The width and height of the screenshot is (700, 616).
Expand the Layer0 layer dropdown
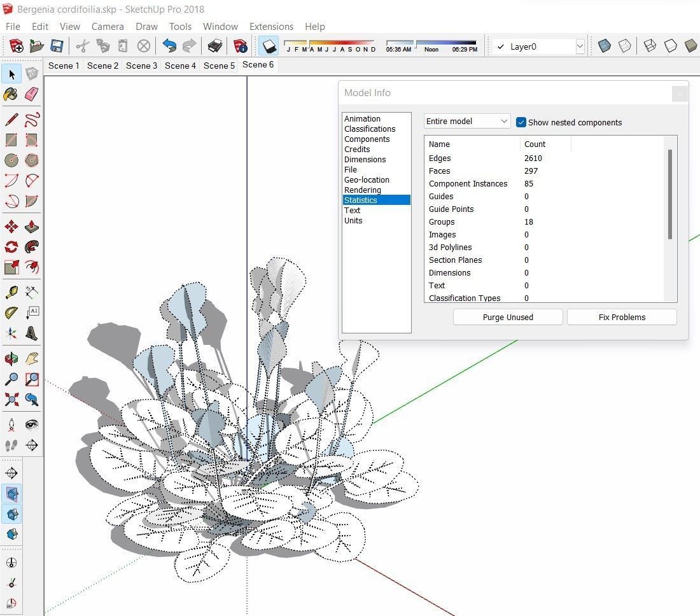580,46
